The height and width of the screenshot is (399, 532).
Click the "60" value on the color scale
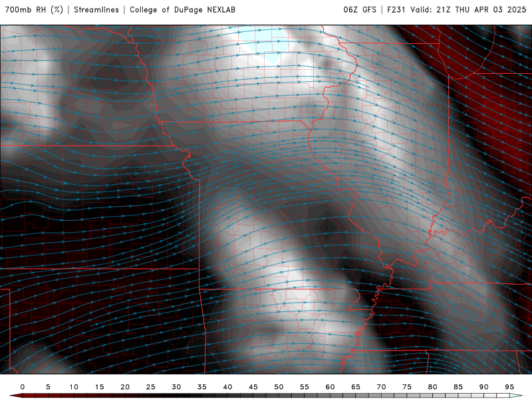click(x=330, y=387)
